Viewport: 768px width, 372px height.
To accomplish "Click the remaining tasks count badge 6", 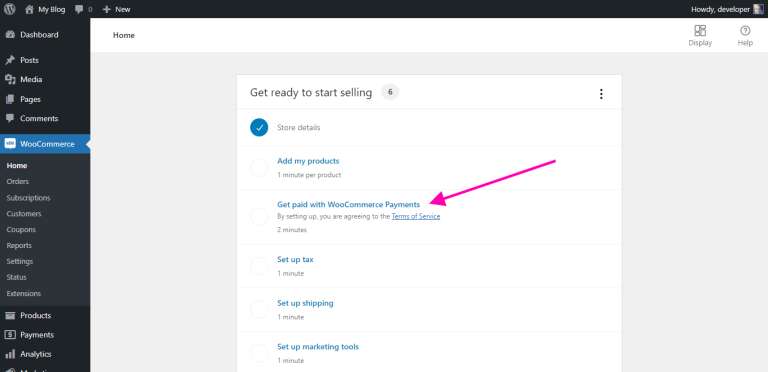I will (x=390, y=92).
